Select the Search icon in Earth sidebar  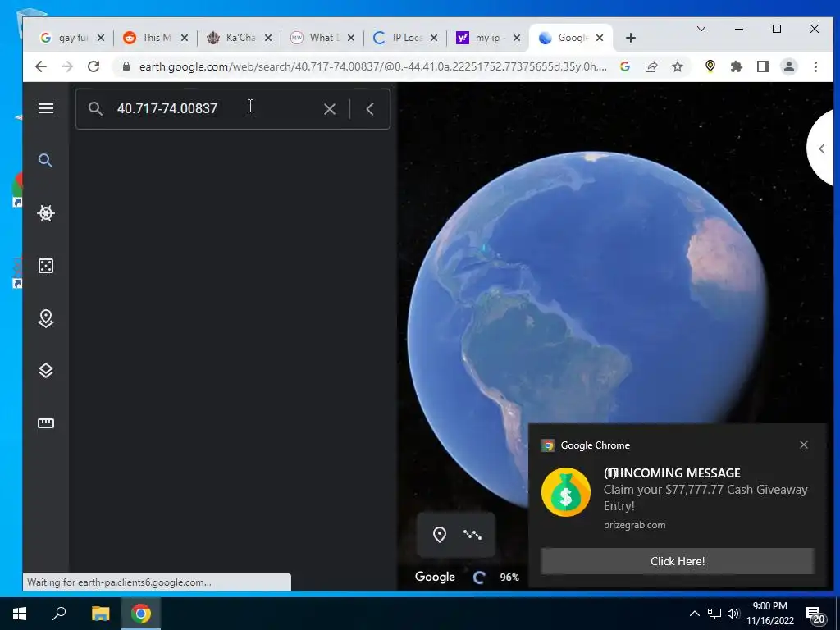coord(46,160)
